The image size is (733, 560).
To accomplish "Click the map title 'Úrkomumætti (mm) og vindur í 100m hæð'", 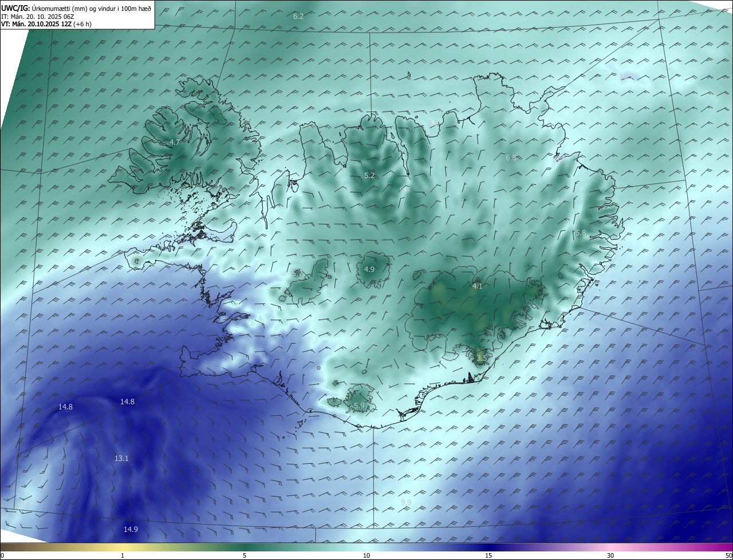I will [92, 8].
